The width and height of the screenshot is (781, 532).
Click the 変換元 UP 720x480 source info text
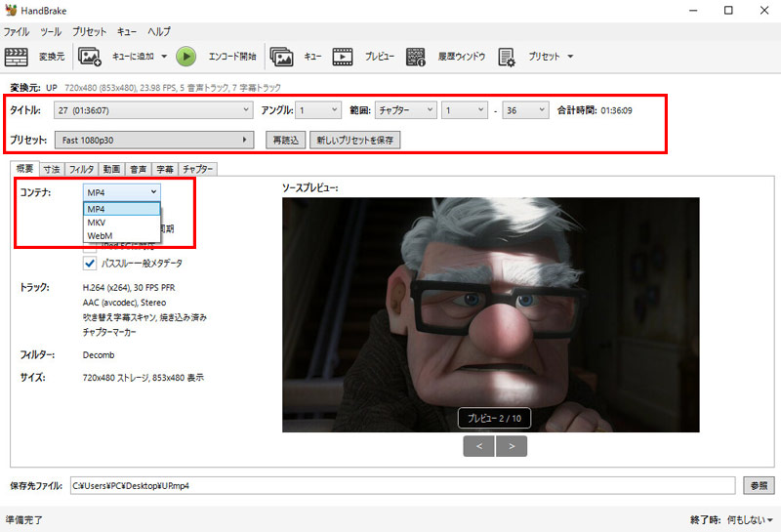(x=145, y=88)
